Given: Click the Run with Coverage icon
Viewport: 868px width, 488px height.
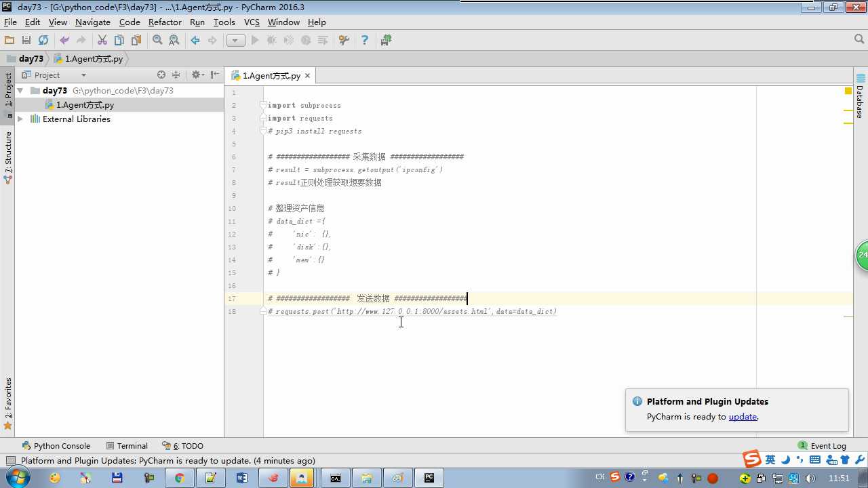Looking at the screenshot, I should click(x=289, y=41).
